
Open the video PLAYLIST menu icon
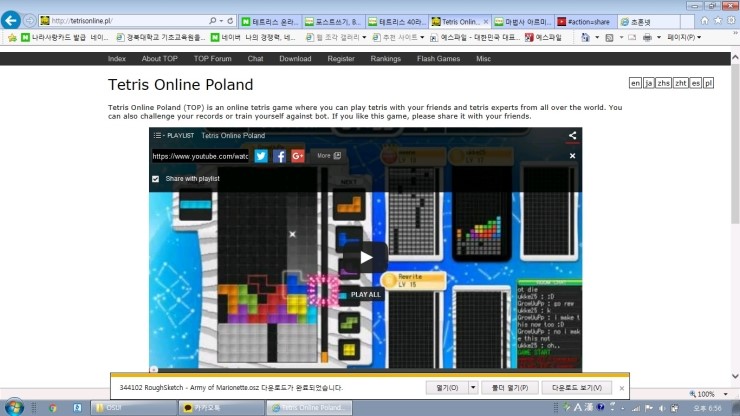tap(157, 136)
